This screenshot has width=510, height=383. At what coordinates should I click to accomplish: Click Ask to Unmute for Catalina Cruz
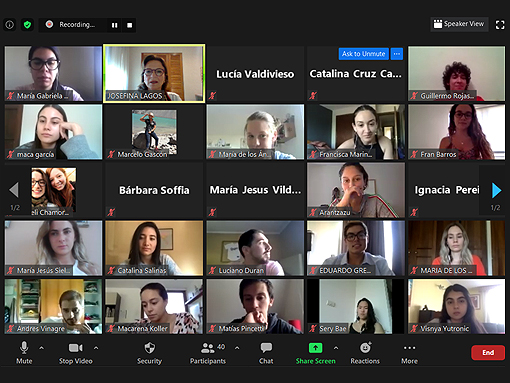point(364,54)
